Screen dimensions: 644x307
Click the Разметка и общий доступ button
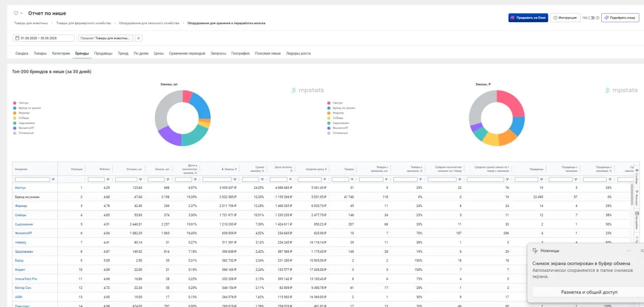[589, 292]
